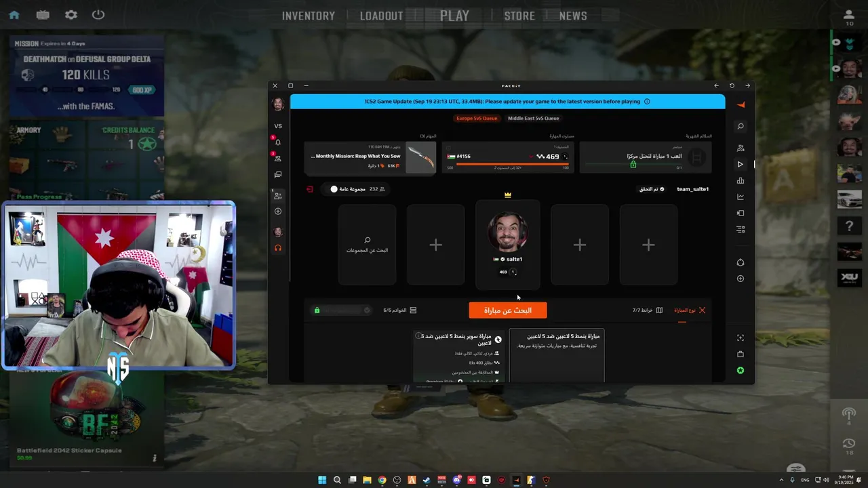Select Middle East 5v5 Queue tab
The height and width of the screenshot is (488, 868).
click(534, 118)
